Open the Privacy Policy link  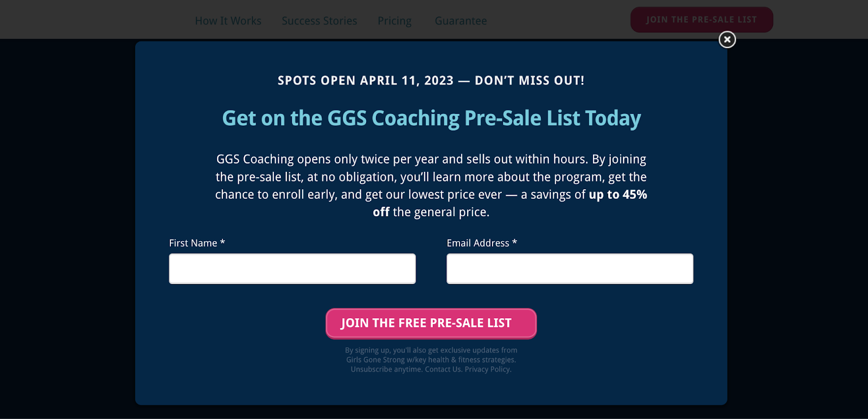point(487,369)
